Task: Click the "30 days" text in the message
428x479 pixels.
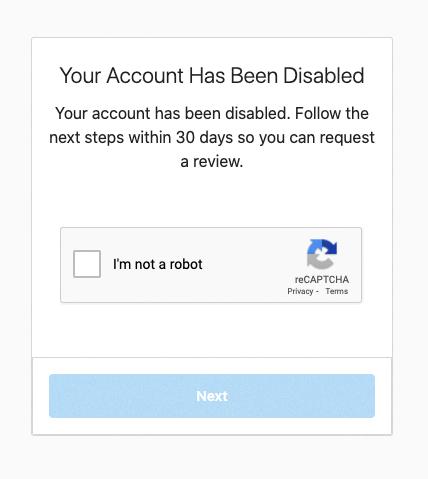Action: click(204, 137)
